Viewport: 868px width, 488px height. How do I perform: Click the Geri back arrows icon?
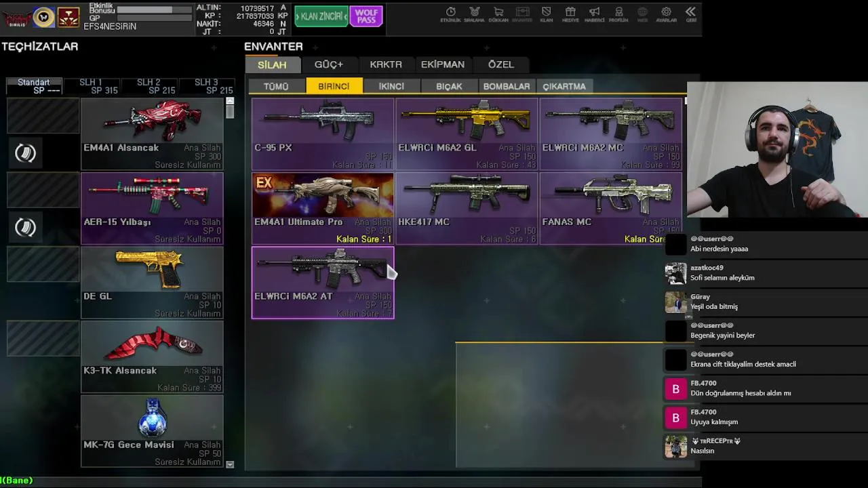tap(690, 14)
